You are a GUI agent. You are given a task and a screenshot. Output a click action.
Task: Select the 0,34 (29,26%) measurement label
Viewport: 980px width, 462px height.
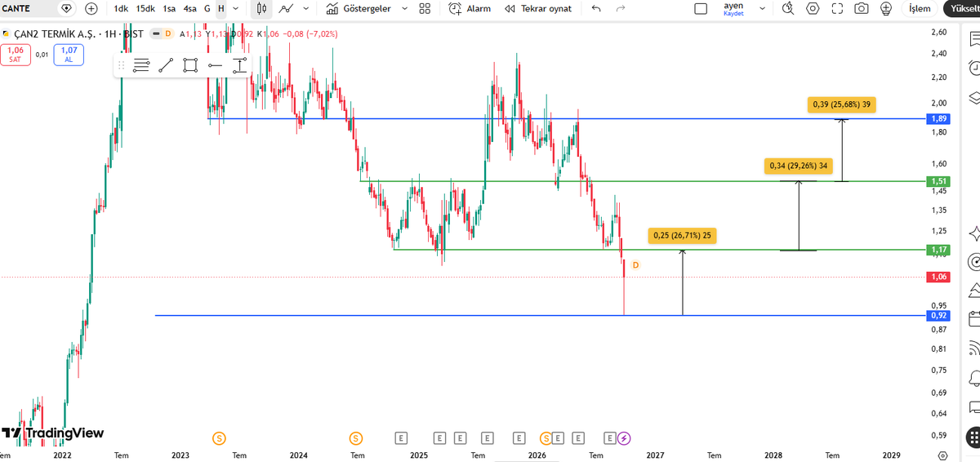(x=799, y=167)
